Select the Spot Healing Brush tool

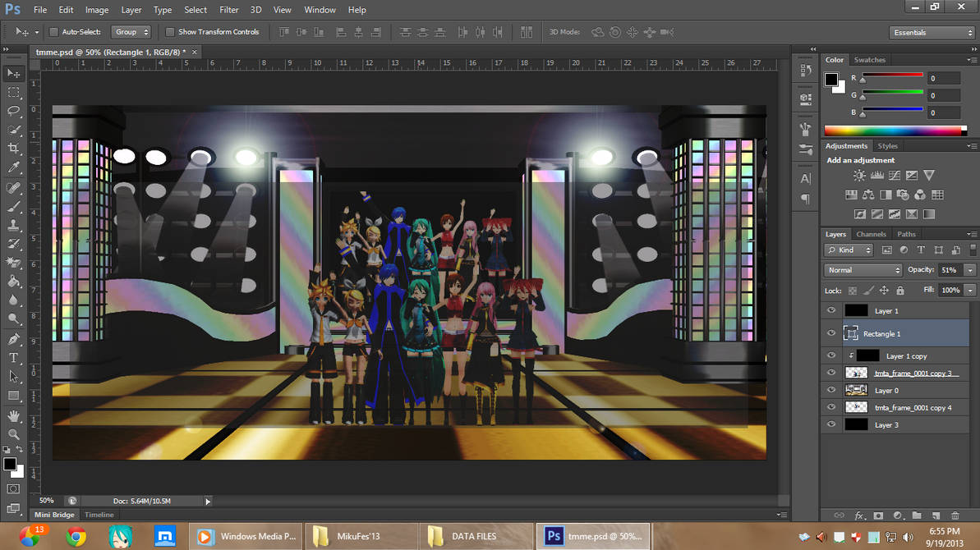(x=13, y=187)
